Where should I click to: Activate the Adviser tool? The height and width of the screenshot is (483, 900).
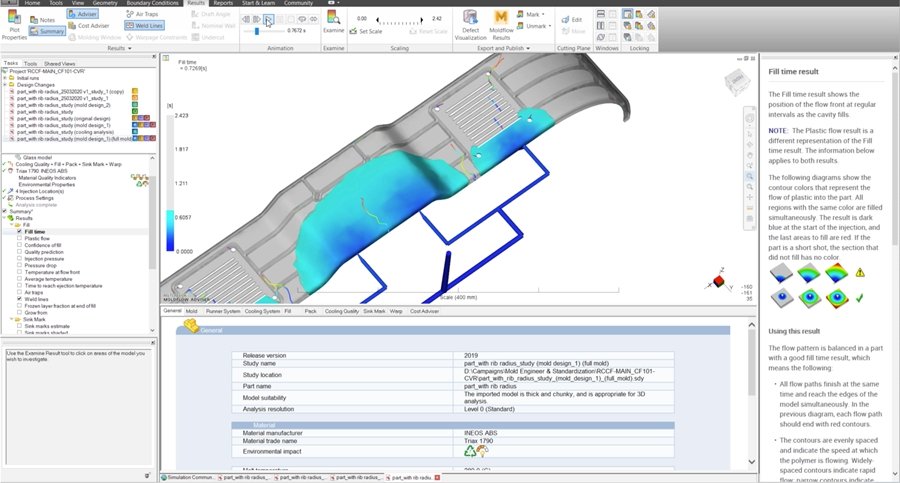click(82, 14)
